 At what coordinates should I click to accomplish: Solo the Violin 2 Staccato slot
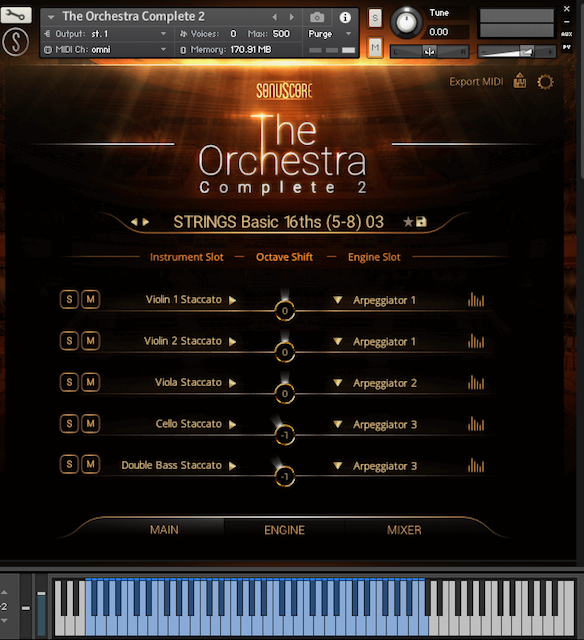(69, 340)
